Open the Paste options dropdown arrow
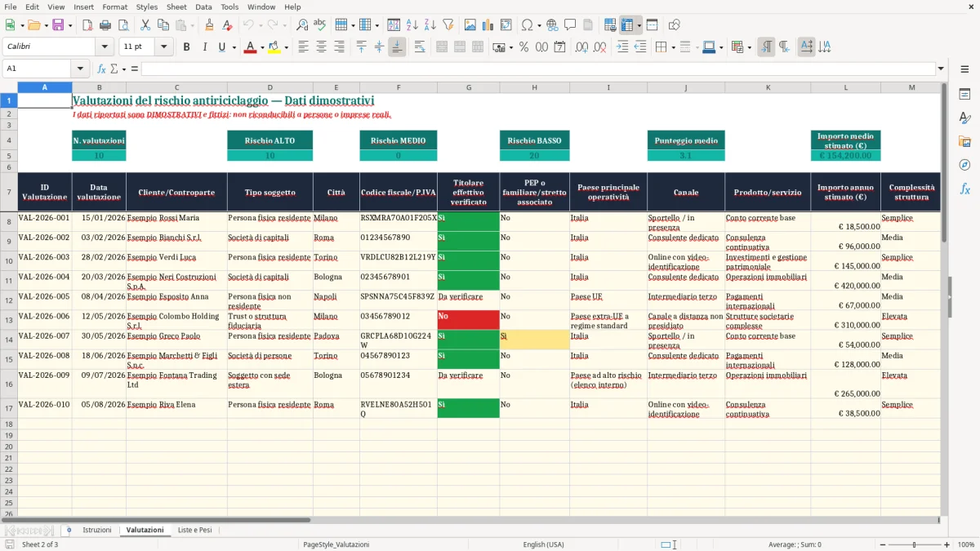Image resolution: width=980 pixels, height=551 pixels. [x=191, y=25]
